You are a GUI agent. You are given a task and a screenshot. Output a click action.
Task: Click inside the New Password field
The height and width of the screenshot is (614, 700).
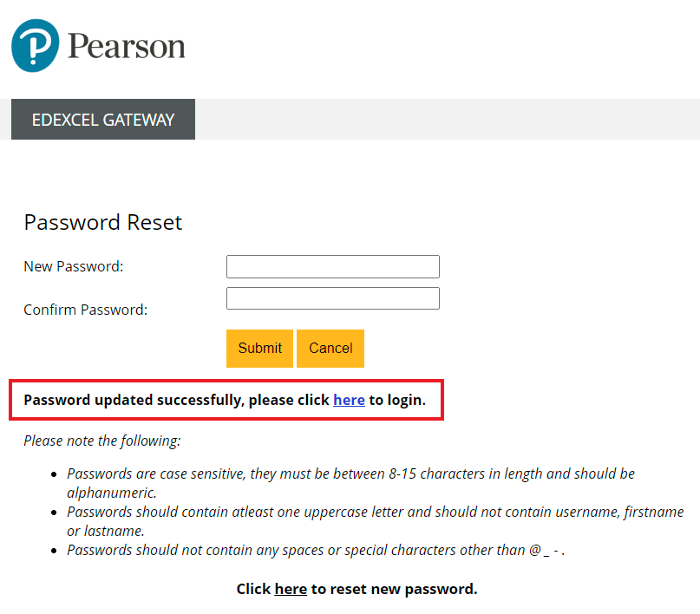332,266
